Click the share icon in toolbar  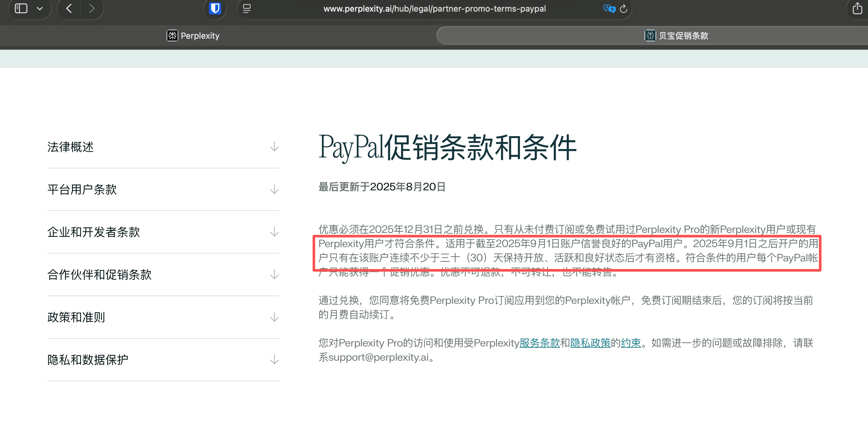(x=857, y=8)
